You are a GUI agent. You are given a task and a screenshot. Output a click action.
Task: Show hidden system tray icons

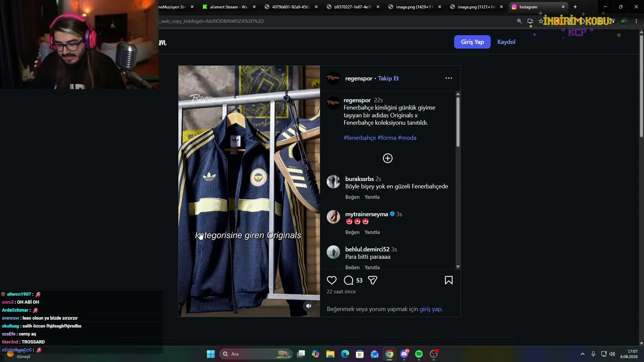pos(583,354)
